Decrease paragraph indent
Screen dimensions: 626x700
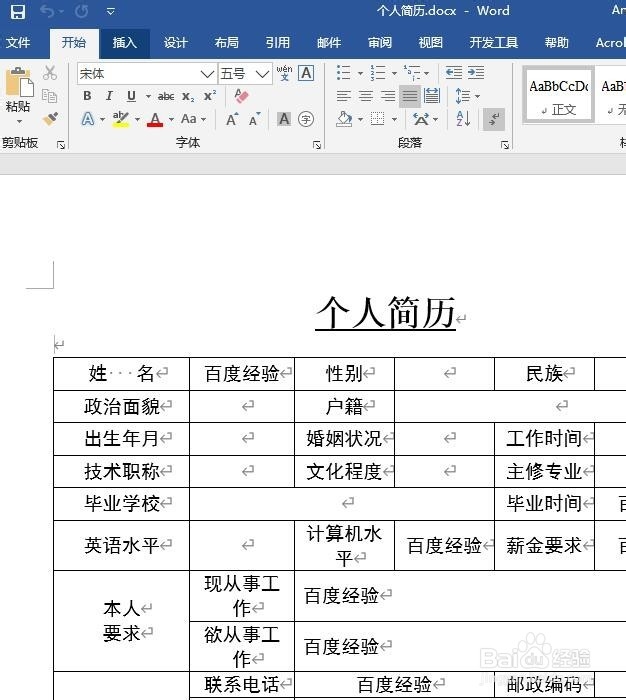pyautogui.click(x=454, y=72)
